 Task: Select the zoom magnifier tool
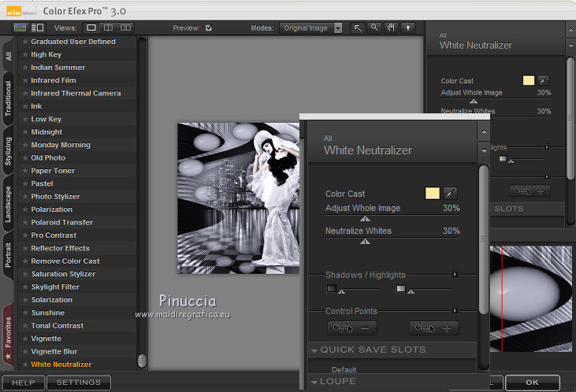374,28
